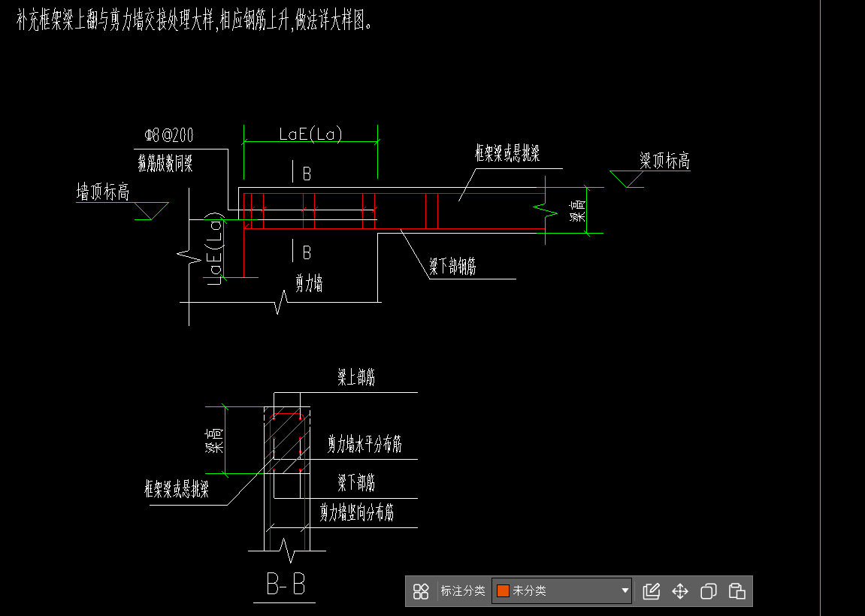
Task: Click the B-B section title
Action: (x=286, y=584)
